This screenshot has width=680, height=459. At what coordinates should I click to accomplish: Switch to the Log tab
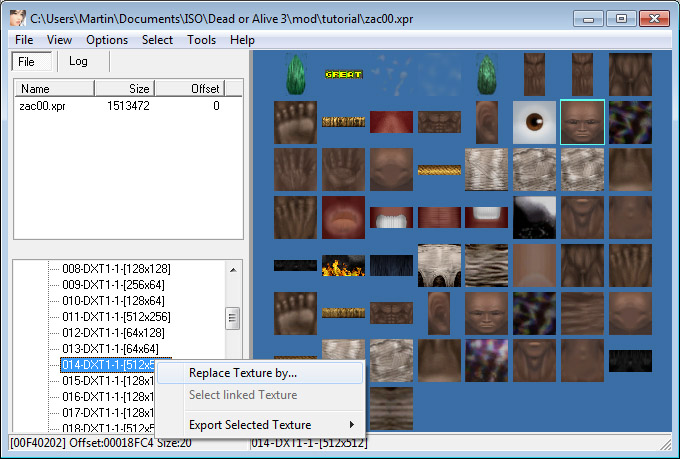78,61
